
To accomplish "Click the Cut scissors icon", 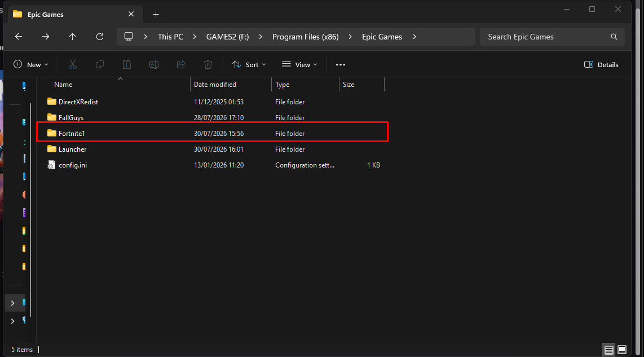I will pyautogui.click(x=73, y=64).
